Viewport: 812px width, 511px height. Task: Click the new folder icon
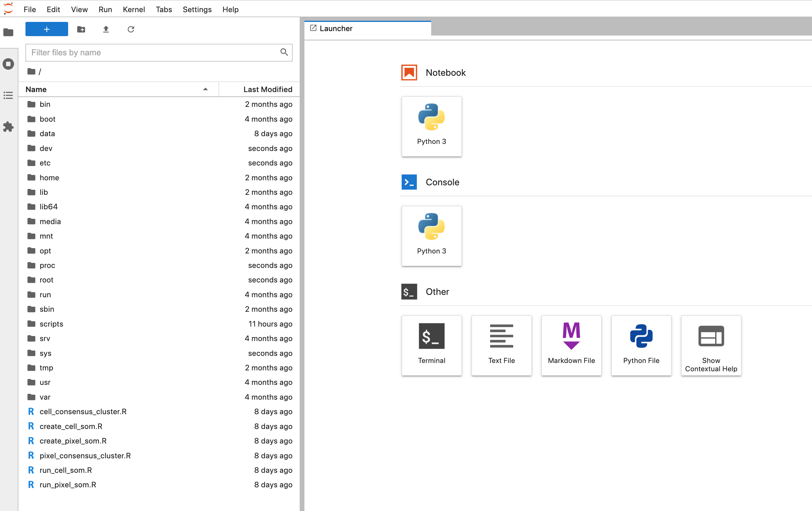click(x=81, y=29)
